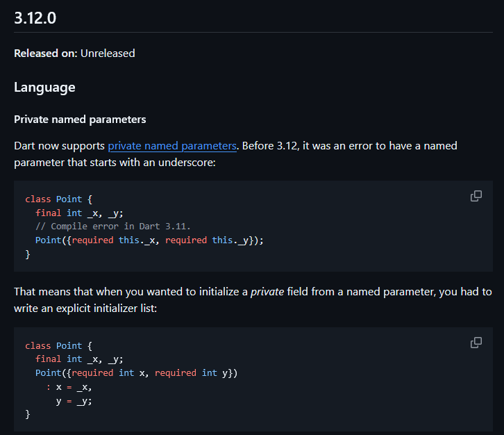Click the 3.12.0 version heading
This screenshot has height=435, width=504.
click(x=35, y=18)
